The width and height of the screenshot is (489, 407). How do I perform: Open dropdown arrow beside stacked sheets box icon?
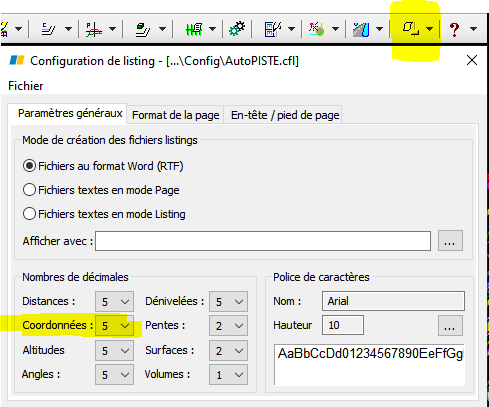click(x=162, y=29)
